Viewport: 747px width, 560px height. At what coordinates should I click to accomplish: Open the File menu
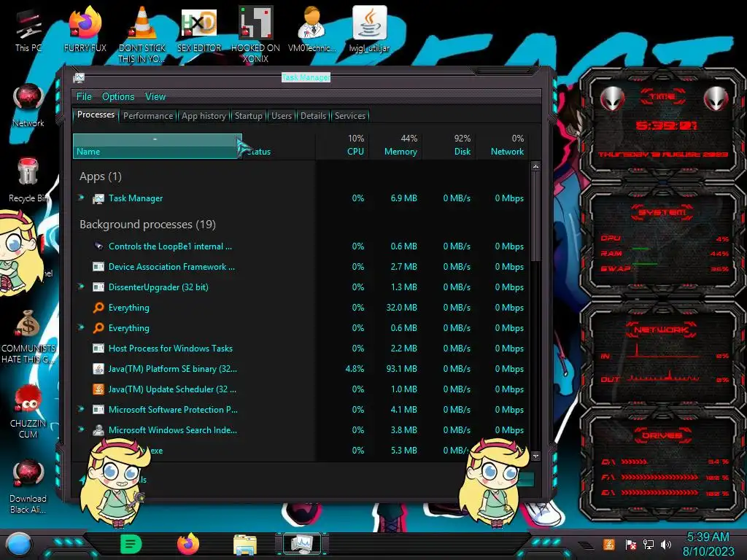(84, 97)
